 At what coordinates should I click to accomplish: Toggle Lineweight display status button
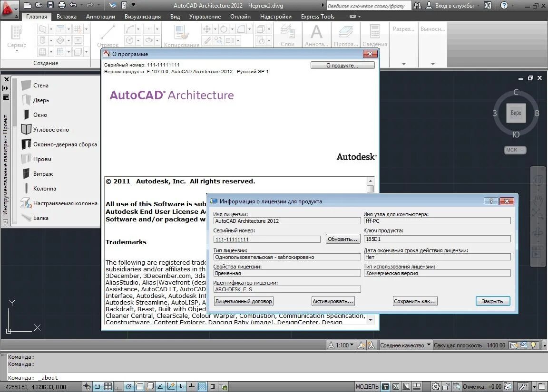click(x=192, y=386)
